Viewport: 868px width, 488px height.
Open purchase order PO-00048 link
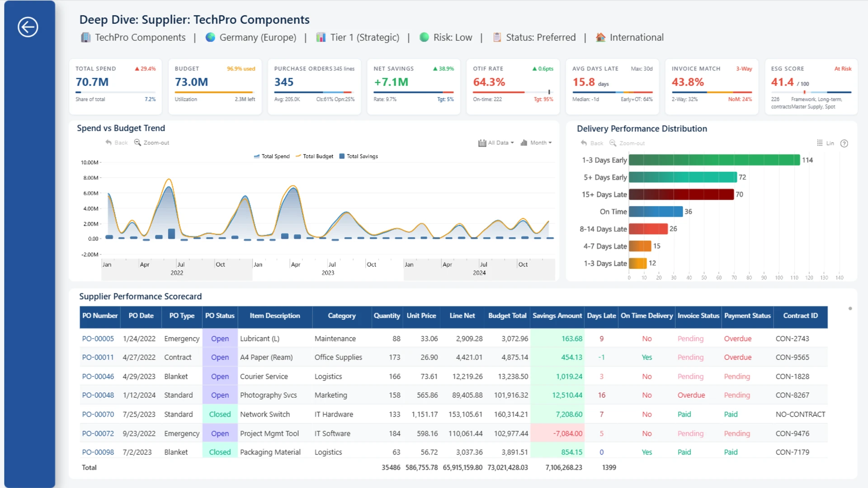tap(98, 395)
